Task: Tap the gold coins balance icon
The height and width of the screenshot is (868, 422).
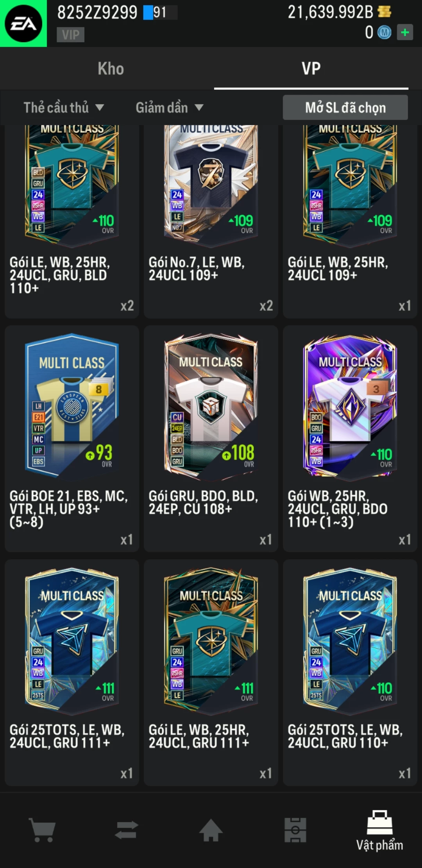Action: coord(384,12)
